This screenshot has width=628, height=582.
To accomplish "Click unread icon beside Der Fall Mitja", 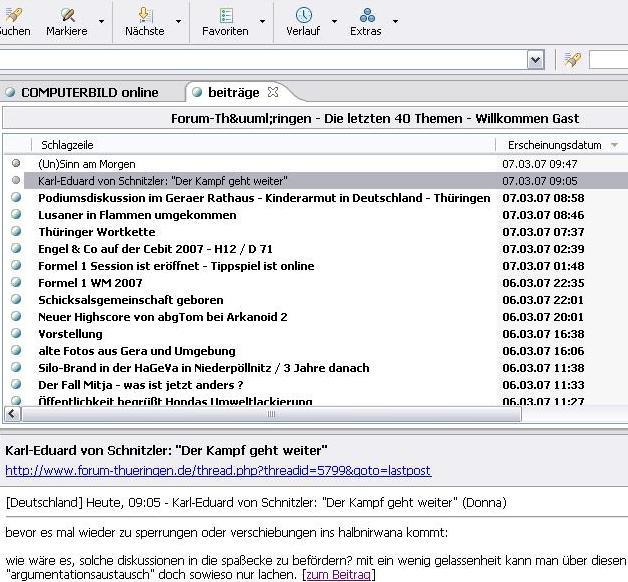I will click(16, 384).
